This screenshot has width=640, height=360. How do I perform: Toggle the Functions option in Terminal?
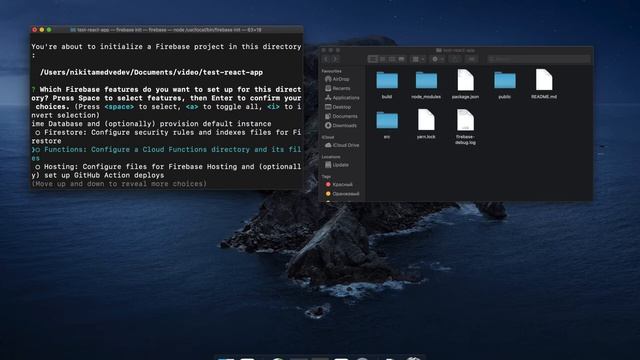pyautogui.click(x=166, y=154)
